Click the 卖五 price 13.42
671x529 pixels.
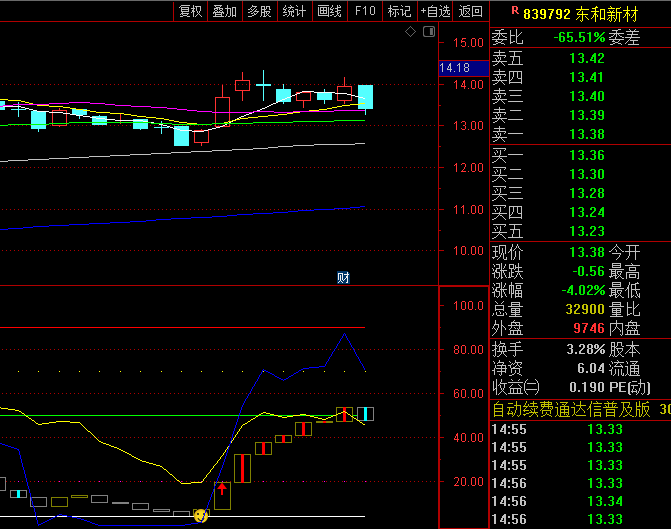[x=587, y=58]
